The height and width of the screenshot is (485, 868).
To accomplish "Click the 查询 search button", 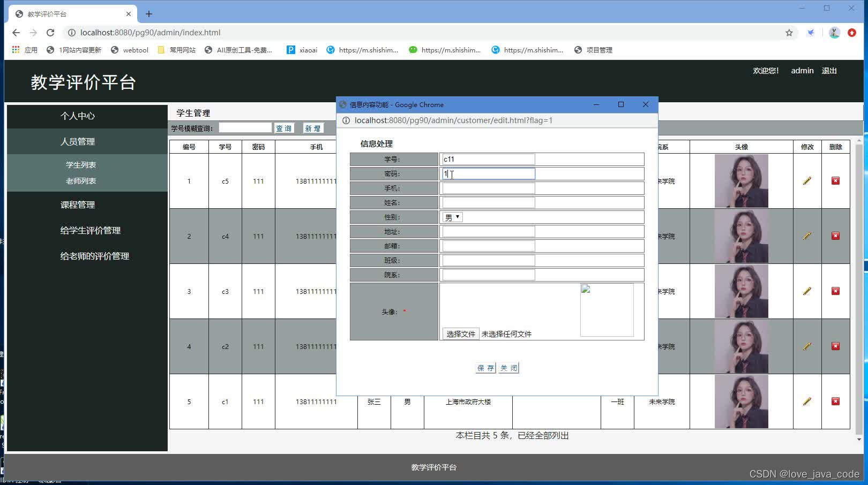I will [x=284, y=127].
